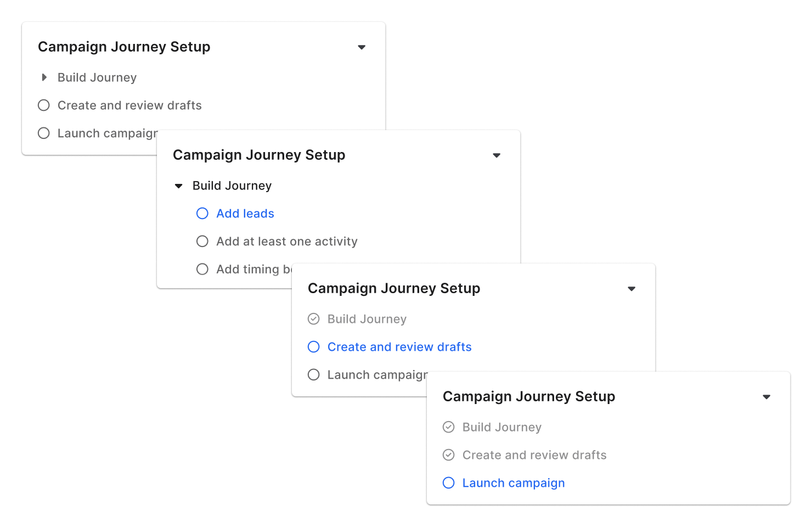Select the empty circle next to Add leads

pos(202,214)
